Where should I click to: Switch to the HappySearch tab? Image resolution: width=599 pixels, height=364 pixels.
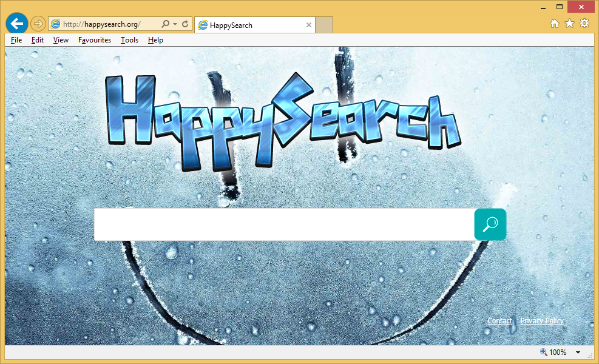tap(249, 25)
